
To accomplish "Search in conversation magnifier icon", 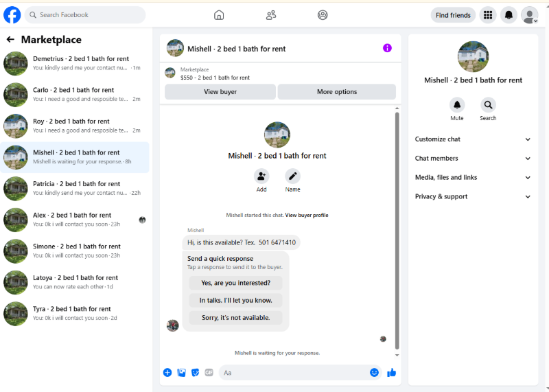I will 488,105.
